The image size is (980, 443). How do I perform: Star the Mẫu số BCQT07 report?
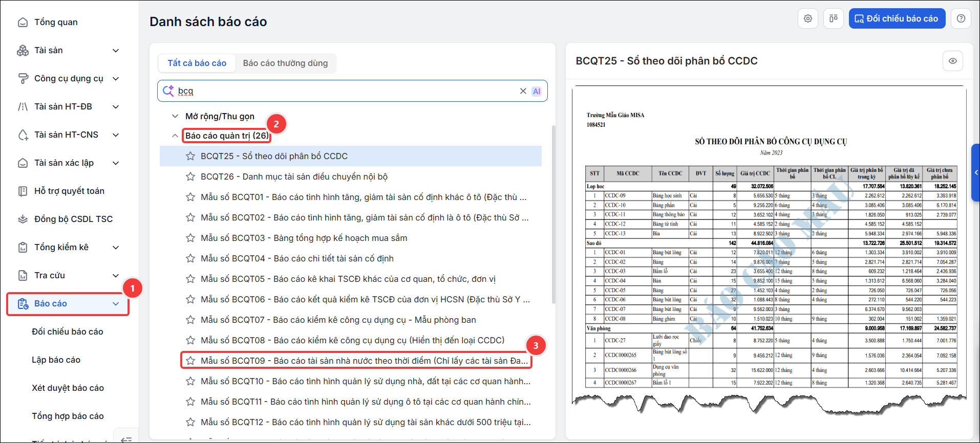190,320
